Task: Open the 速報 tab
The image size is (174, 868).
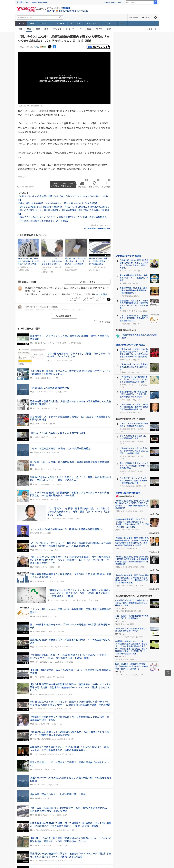Action: click(x=32, y=24)
